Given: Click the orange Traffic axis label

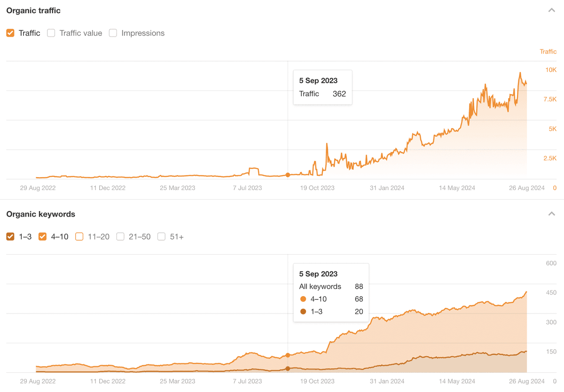Looking at the screenshot, I should click(x=548, y=52).
